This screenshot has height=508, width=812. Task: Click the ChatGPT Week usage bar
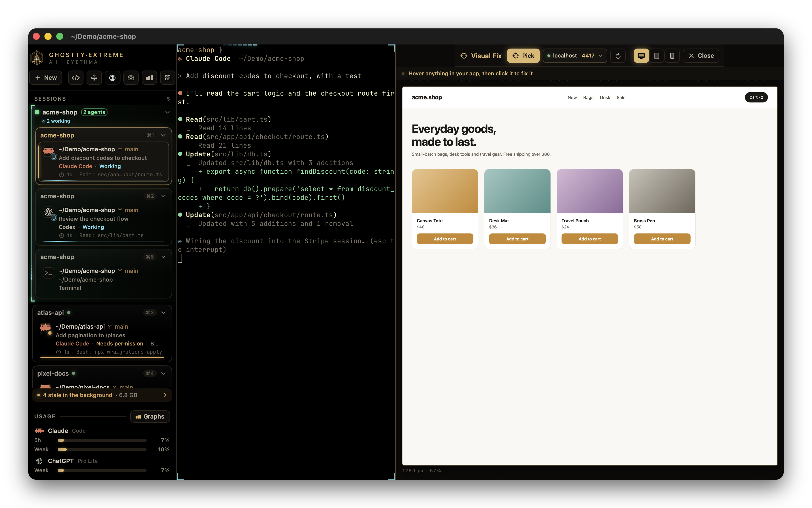point(102,471)
